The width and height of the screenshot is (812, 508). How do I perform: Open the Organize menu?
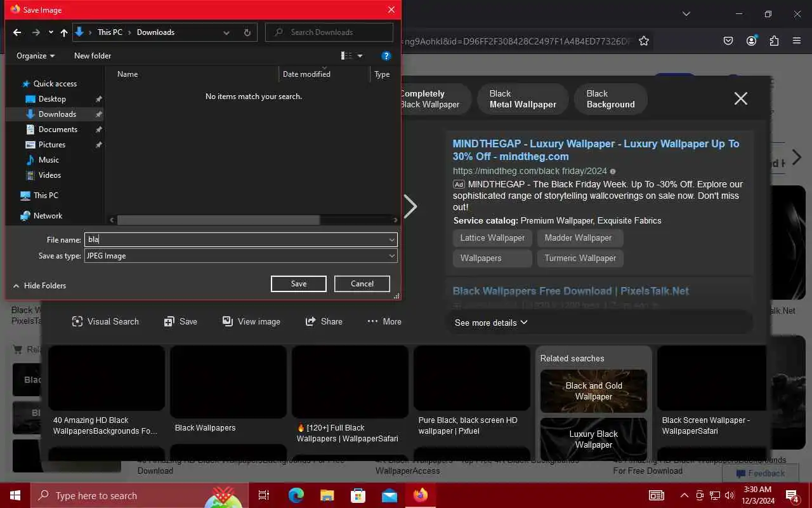pyautogui.click(x=36, y=56)
